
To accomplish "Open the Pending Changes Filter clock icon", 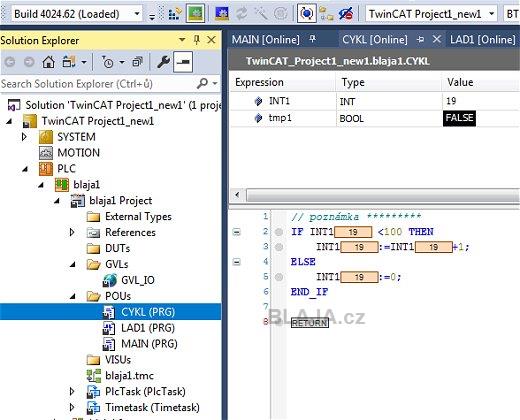I will [x=108, y=62].
